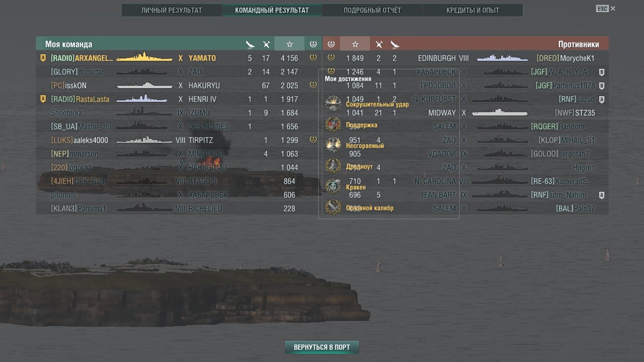Sort my team by achievements emblem column

(x=313, y=44)
